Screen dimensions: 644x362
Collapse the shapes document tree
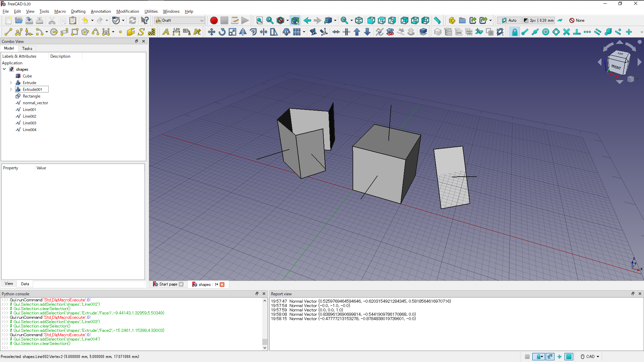click(x=4, y=69)
